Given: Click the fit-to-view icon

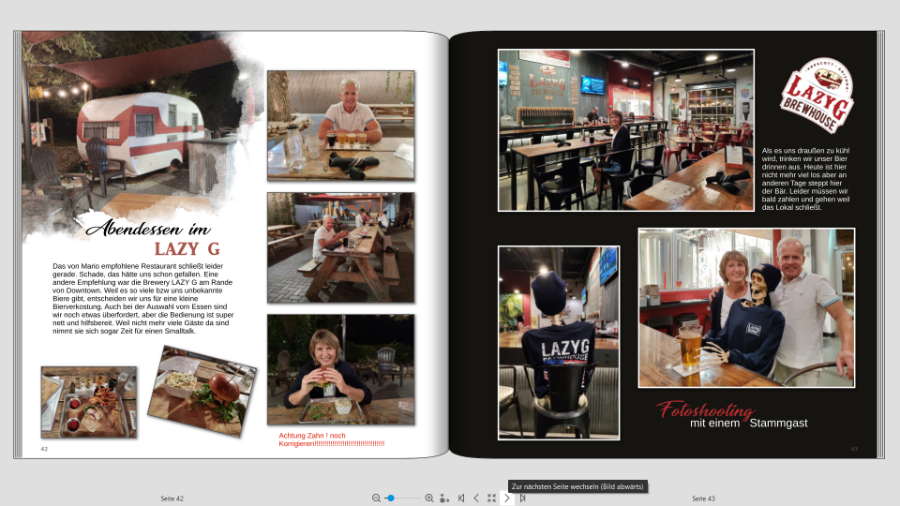Looking at the screenshot, I should (x=491, y=498).
